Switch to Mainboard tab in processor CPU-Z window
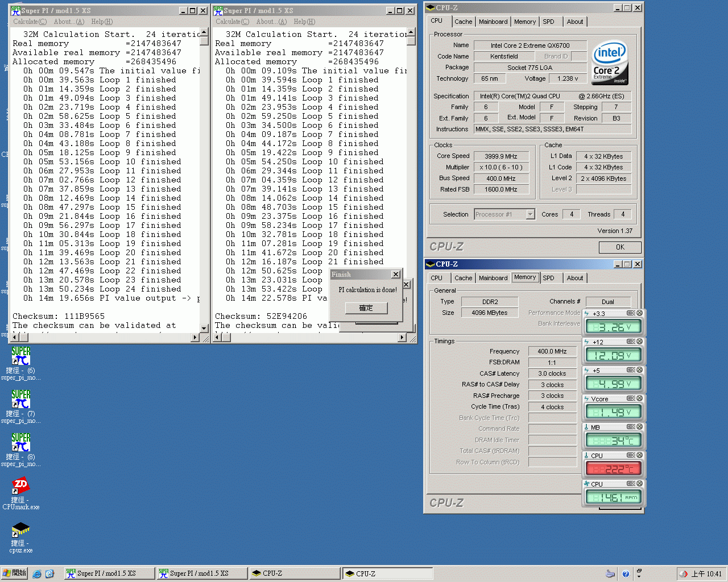The width and height of the screenshot is (728, 582). [x=493, y=22]
